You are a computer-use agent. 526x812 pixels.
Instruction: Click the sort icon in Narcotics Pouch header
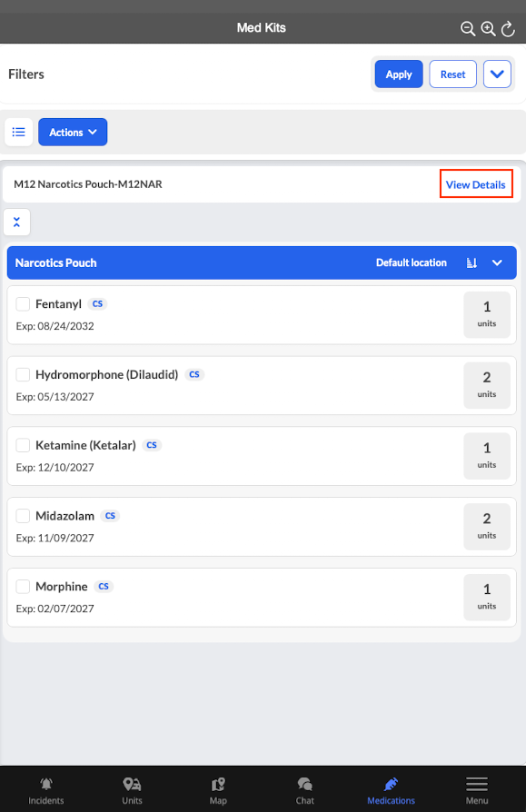pos(471,263)
